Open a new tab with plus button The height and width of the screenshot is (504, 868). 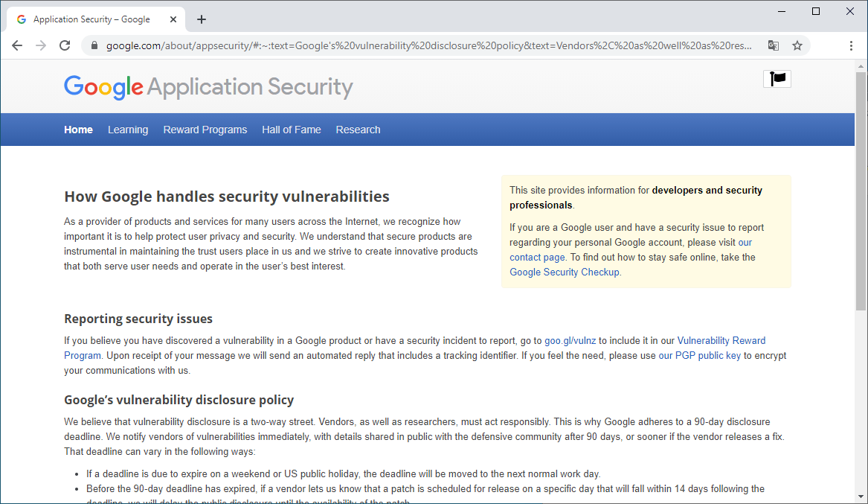[202, 19]
